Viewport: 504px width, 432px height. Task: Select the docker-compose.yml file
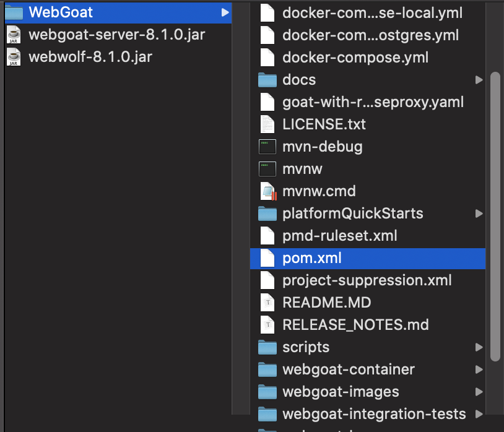(355, 58)
